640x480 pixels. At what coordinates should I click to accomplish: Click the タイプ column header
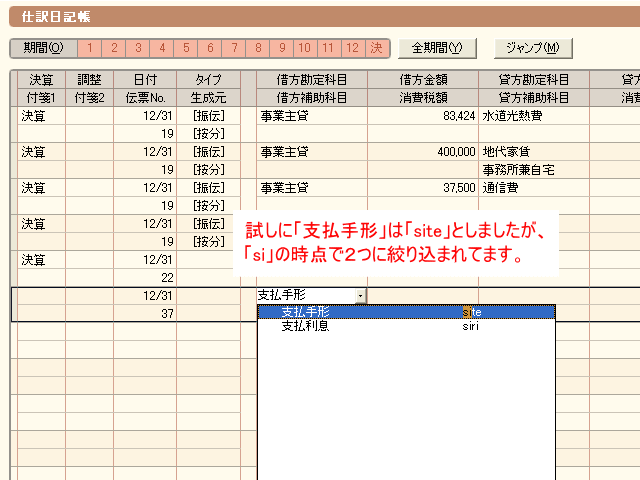pos(208,80)
